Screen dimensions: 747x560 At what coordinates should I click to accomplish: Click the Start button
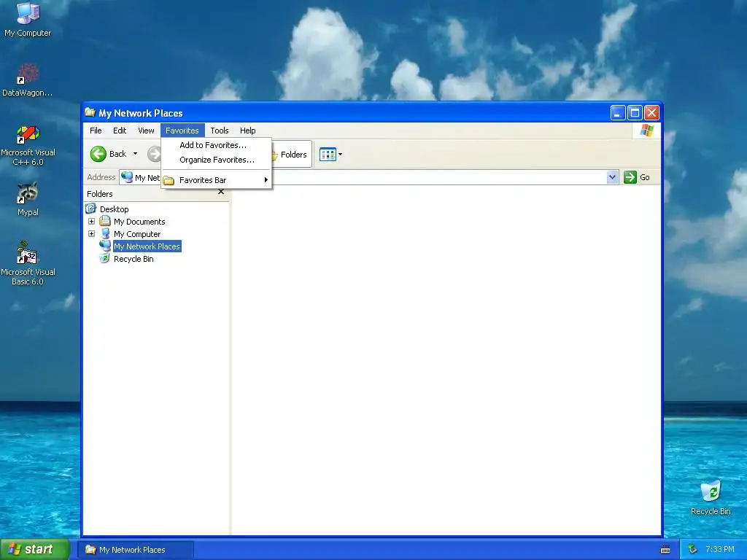coord(35,549)
